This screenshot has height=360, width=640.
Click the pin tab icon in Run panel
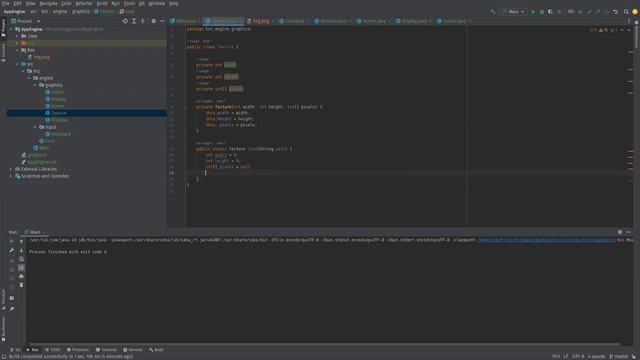click(11, 309)
